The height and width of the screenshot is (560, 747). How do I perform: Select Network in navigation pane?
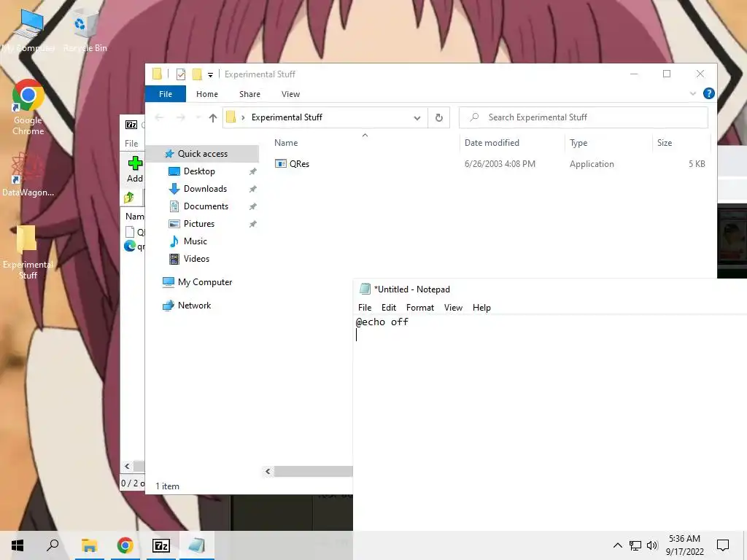[194, 306]
